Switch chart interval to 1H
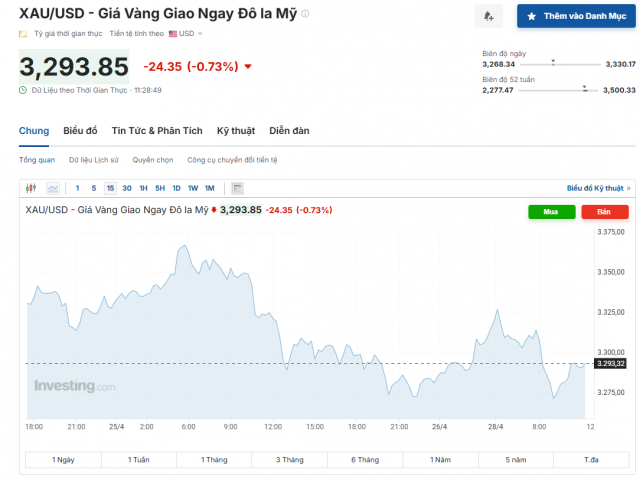The height and width of the screenshot is (480, 640). pyautogui.click(x=143, y=188)
